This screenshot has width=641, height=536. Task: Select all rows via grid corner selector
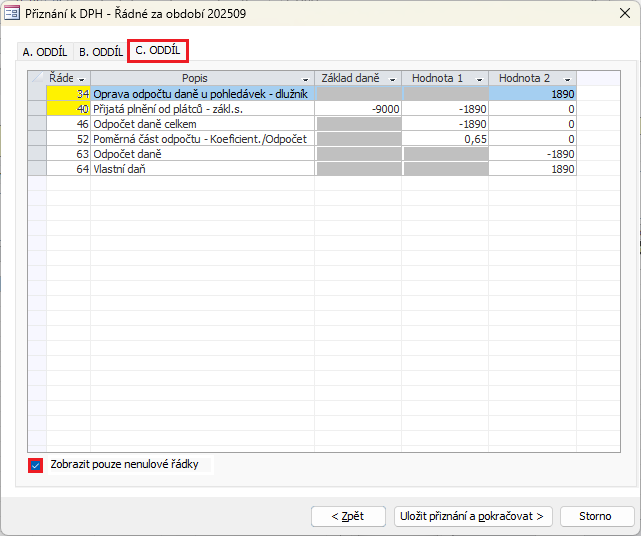[x=37, y=78]
